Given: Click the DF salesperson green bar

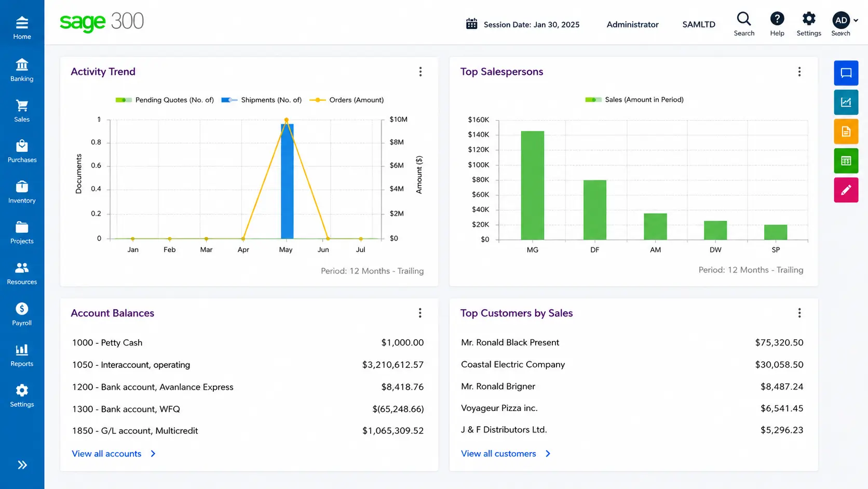Looking at the screenshot, I should click(595, 210).
